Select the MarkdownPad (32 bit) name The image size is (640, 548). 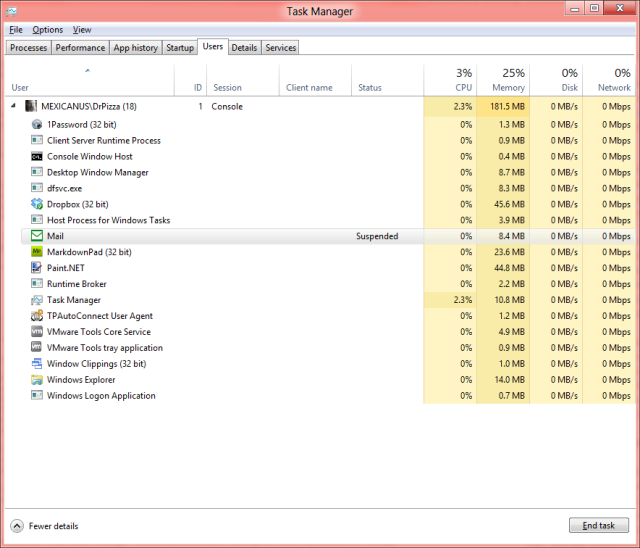click(x=89, y=252)
